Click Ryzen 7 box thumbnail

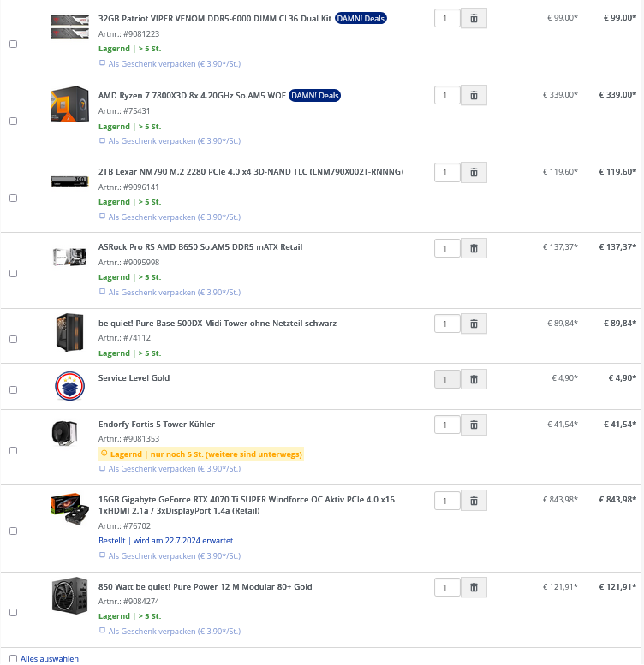coord(69,104)
